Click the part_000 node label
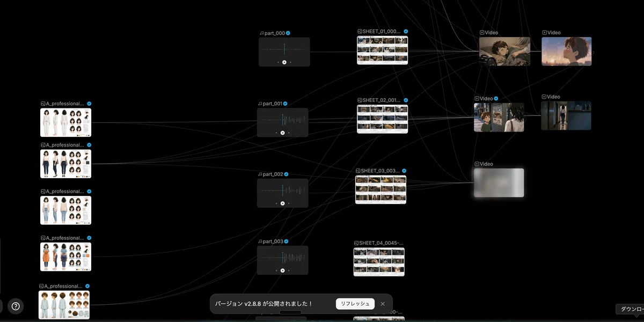644x322 pixels. tap(274, 33)
